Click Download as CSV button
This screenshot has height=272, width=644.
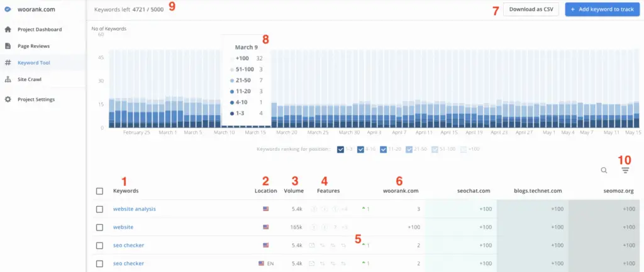coord(531,9)
